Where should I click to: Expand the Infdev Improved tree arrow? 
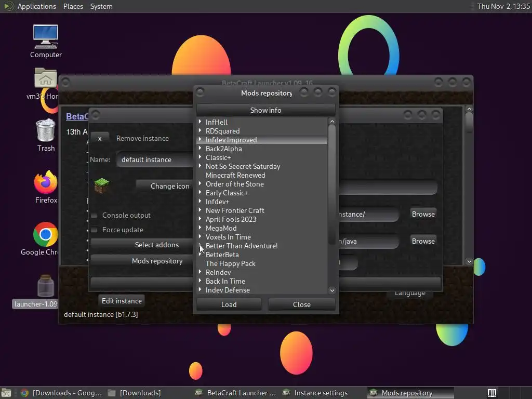[200, 139]
